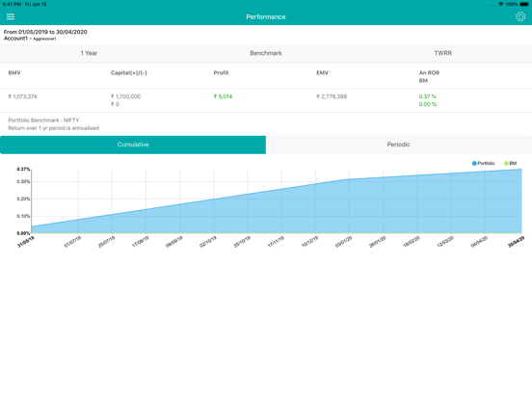
Task: Select the 1 Year period option
Action: [x=89, y=53]
